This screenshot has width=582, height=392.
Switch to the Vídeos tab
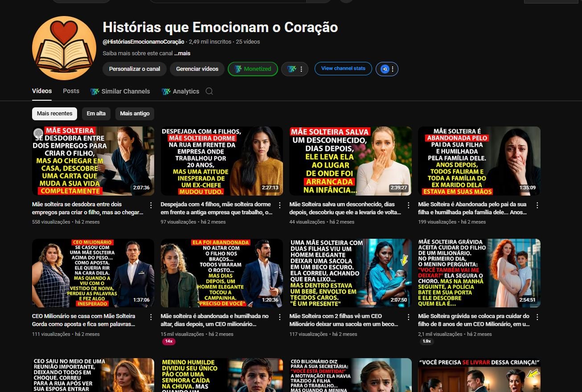click(x=42, y=91)
